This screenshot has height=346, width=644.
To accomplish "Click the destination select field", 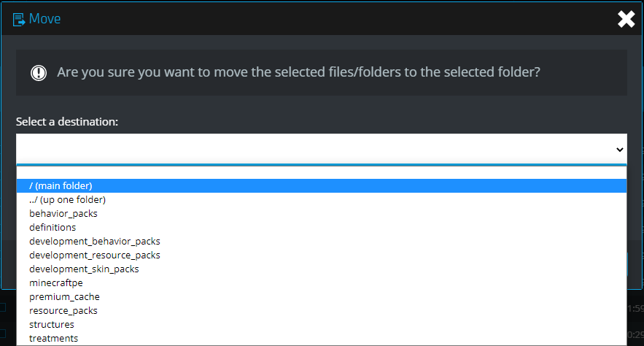I will point(322,149).
